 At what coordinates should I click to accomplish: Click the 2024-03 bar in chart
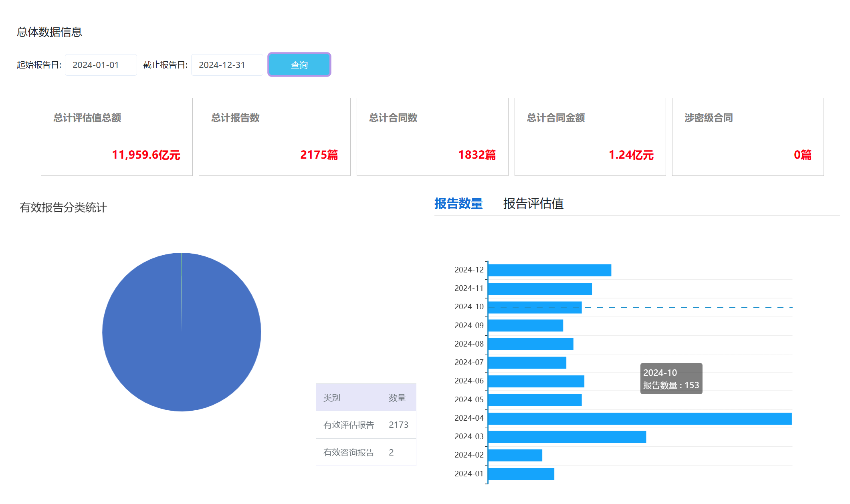567,437
